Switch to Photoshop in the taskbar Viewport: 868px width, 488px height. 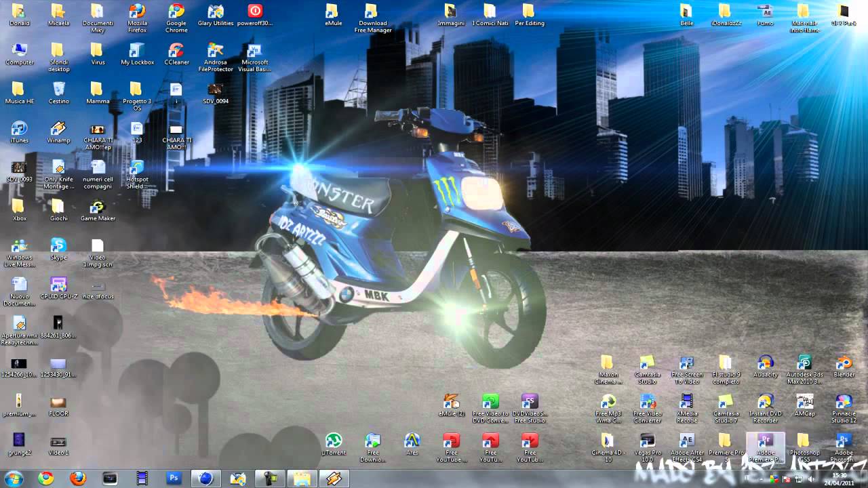[174, 479]
